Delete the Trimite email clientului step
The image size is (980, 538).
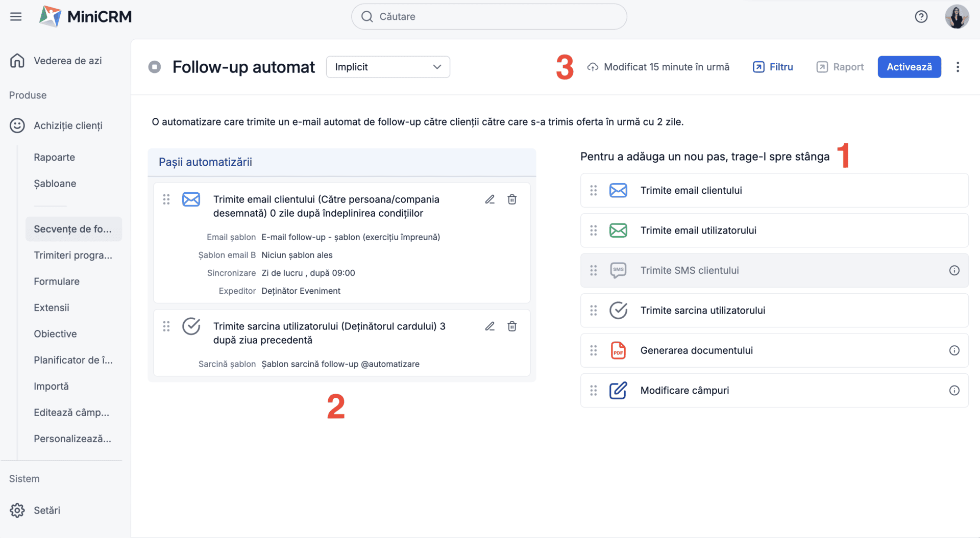pyautogui.click(x=512, y=199)
